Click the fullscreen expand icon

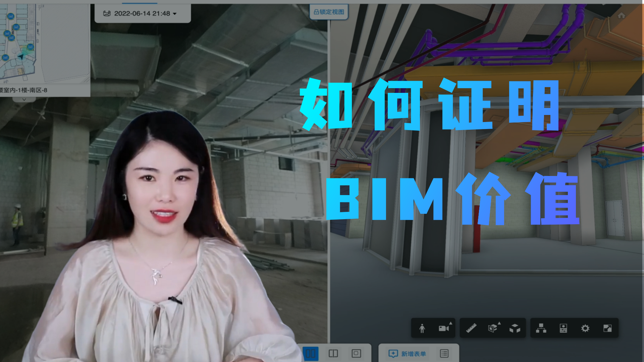click(x=607, y=328)
